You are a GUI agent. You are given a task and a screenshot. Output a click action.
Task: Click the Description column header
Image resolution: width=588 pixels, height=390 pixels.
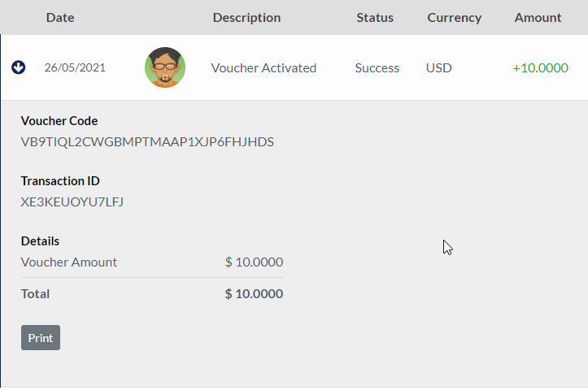(x=246, y=17)
